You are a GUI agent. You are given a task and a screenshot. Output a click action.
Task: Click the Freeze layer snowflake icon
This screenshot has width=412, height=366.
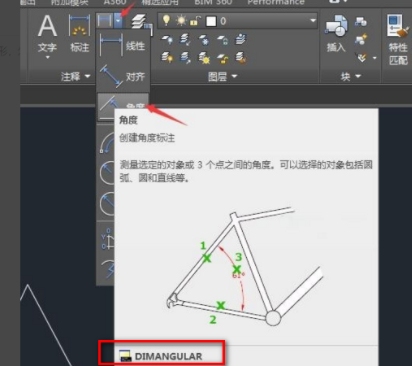(204, 40)
